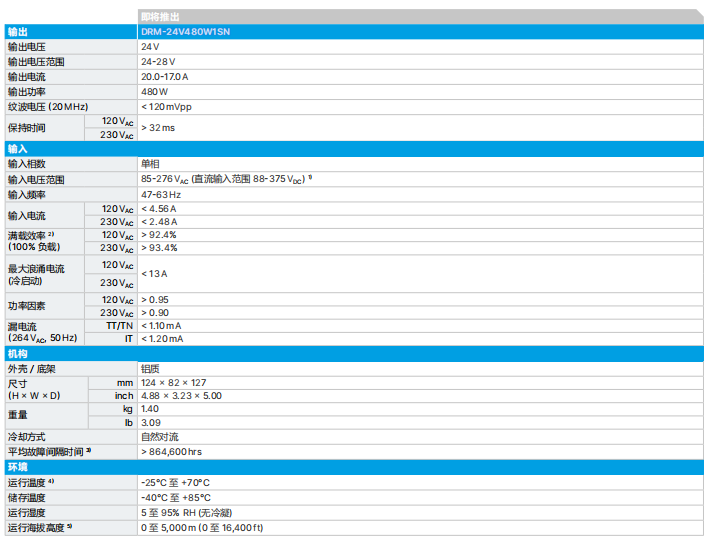Select the 机构 section header
714x553 pixels.
pos(18,354)
